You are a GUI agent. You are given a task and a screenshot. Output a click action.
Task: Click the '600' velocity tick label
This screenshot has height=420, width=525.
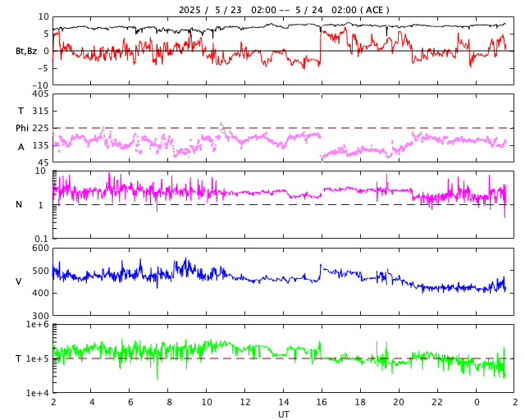[40, 249]
